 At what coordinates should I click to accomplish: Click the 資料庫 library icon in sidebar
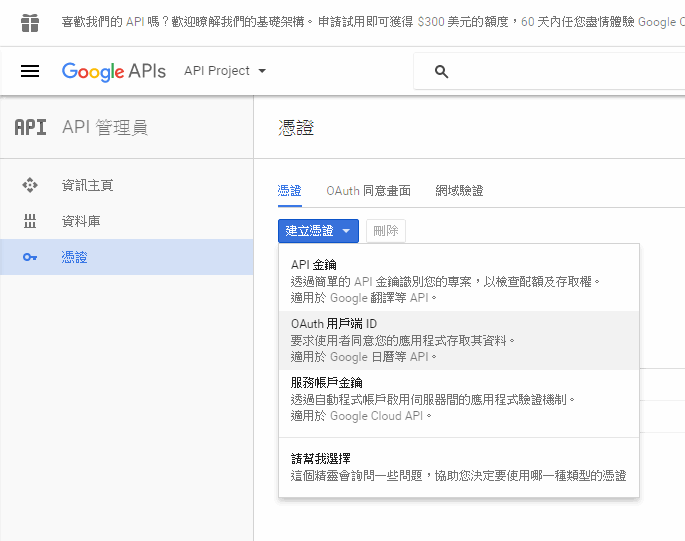30,221
